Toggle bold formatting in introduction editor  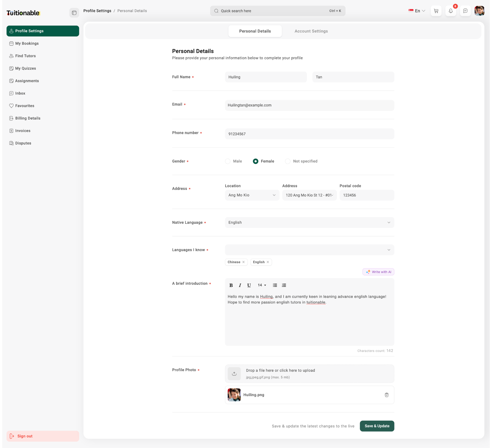(x=231, y=285)
